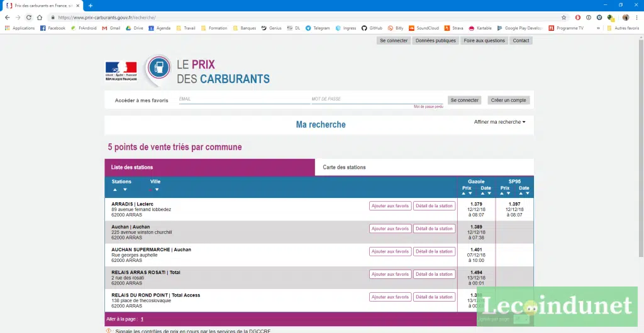
Task: Switch to Carte des stations tab
Action: (x=425, y=167)
